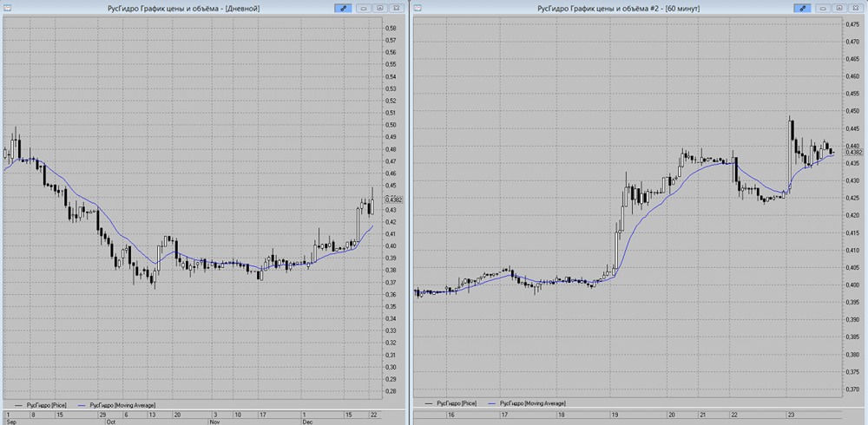Click the Nov month label on the Дневной time axis

point(214,422)
